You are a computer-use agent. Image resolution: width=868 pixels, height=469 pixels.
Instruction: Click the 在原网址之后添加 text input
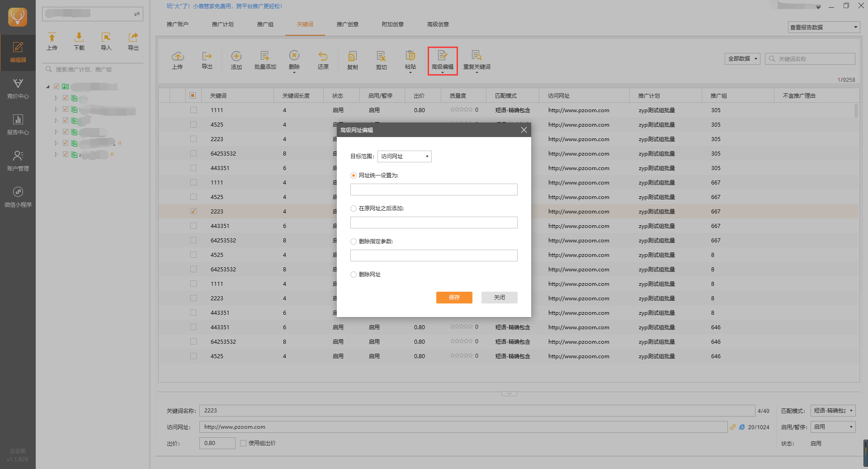(x=434, y=223)
